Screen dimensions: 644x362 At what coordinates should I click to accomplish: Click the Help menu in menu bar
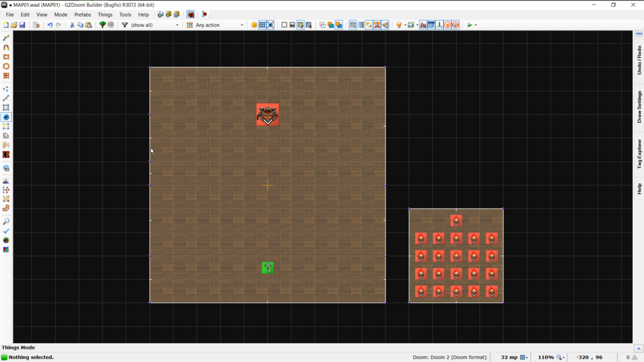click(x=143, y=14)
